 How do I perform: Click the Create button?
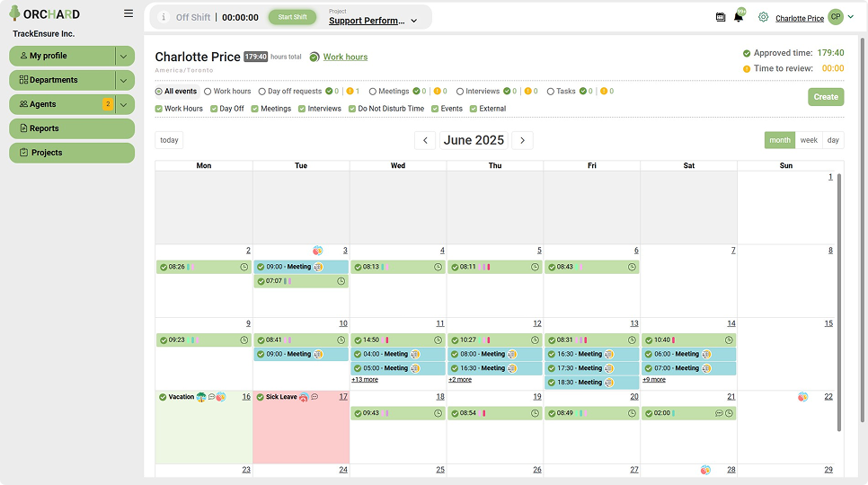point(826,97)
